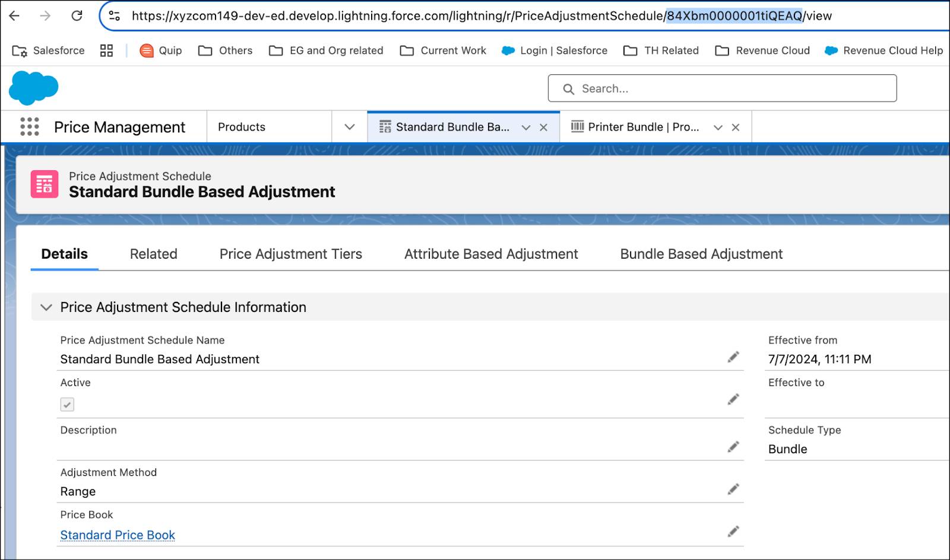Open site information icon in address bar
Image resolution: width=950 pixels, height=560 pixels.
click(x=115, y=16)
